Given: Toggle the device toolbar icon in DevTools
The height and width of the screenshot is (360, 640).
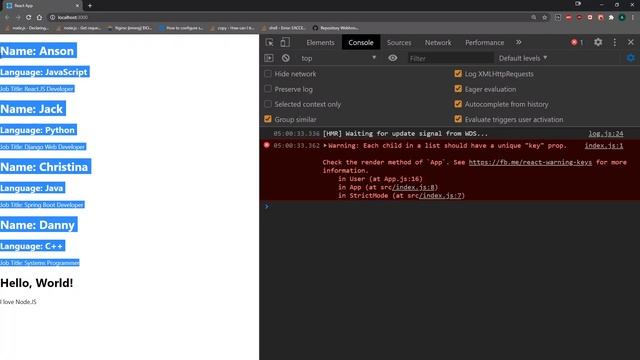Looking at the screenshot, I should pyautogui.click(x=285, y=42).
